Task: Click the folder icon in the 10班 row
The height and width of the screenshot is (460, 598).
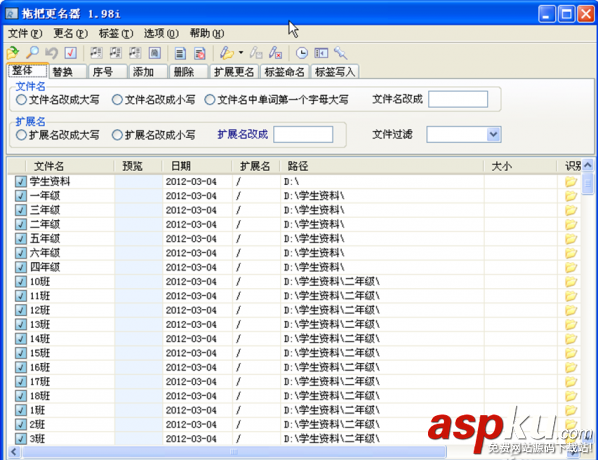Action: pos(571,281)
